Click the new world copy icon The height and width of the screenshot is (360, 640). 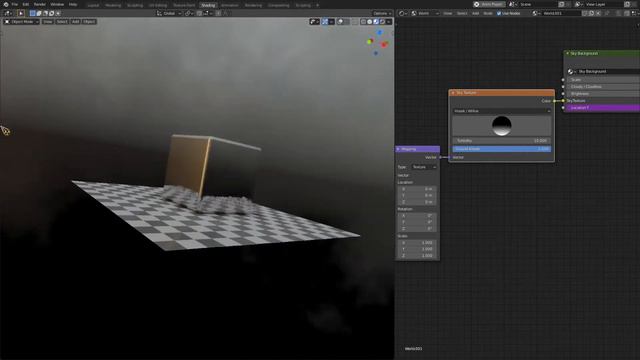[591, 13]
